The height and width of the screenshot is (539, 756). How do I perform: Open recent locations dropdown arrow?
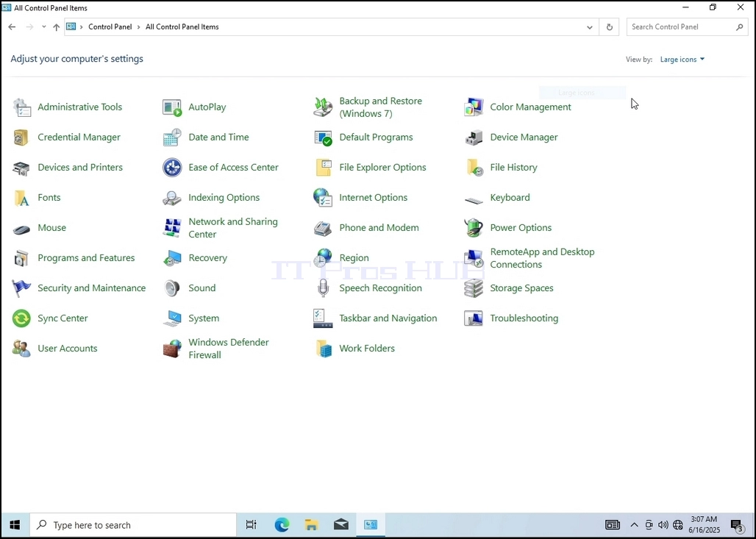tap(44, 27)
